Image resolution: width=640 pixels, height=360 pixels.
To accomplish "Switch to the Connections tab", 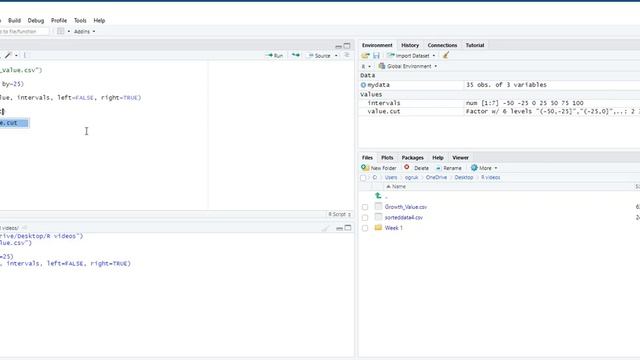I will point(442,45).
